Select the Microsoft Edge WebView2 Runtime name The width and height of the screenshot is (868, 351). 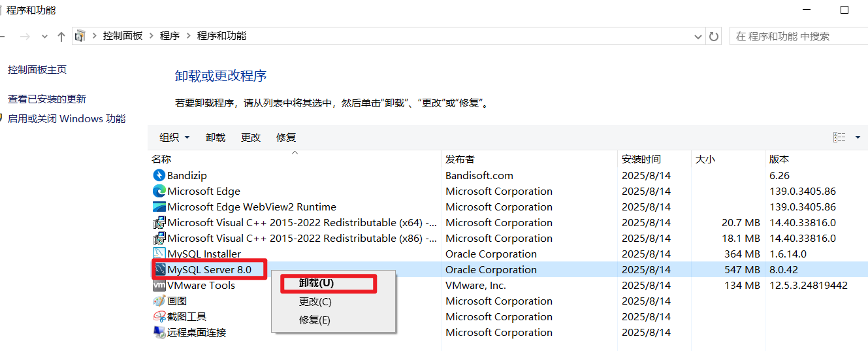[251, 207]
